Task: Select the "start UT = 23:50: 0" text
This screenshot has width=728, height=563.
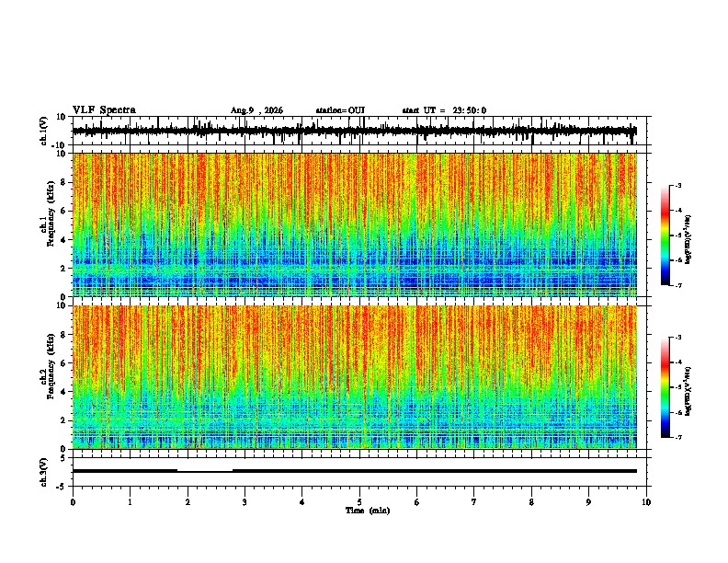Action: 444,110
